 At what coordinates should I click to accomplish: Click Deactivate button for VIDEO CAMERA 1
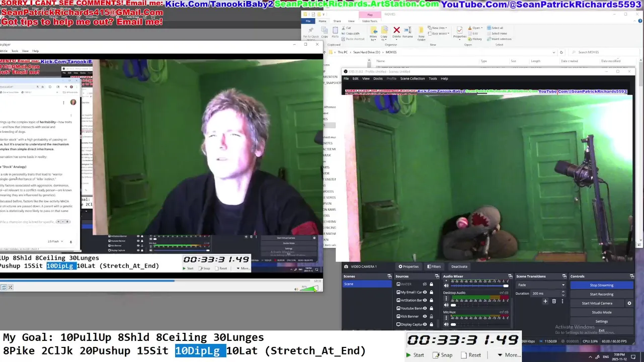click(x=459, y=266)
